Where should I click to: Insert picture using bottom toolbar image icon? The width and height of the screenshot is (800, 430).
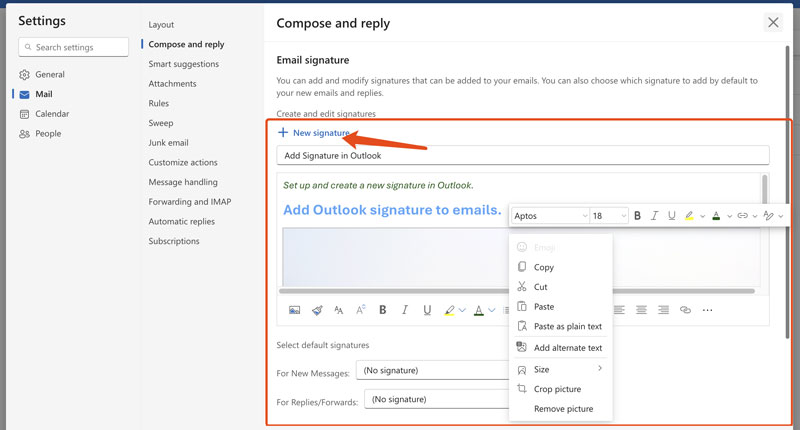(x=294, y=310)
